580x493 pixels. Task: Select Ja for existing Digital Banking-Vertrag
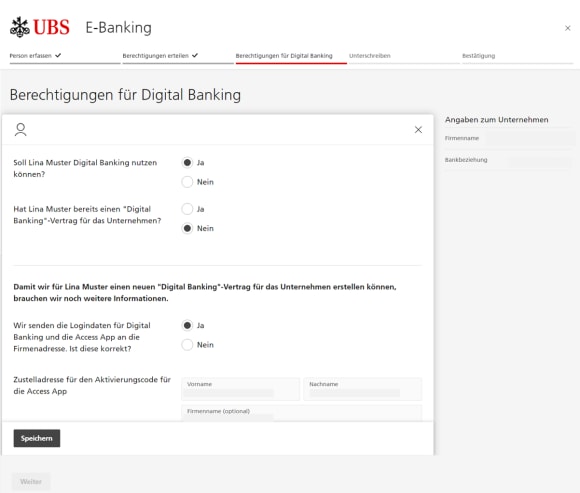click(x=187, y=209)
